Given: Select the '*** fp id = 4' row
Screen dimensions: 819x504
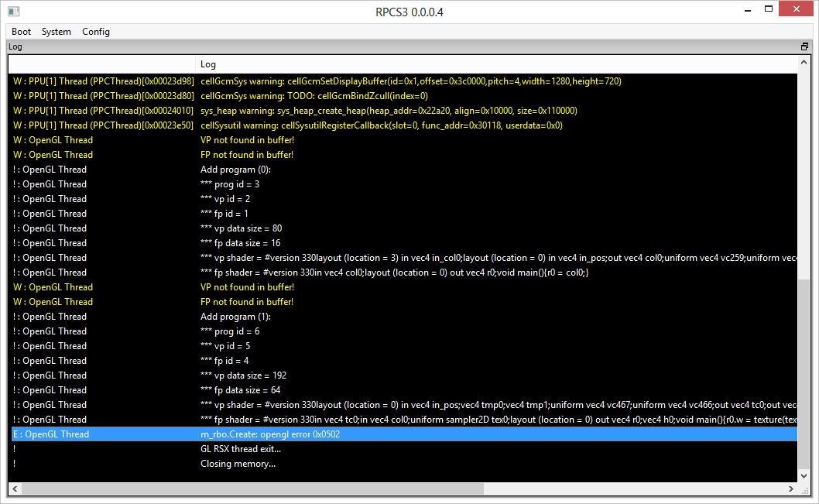Looking at the screenshot, I should (x=404, y=360).
